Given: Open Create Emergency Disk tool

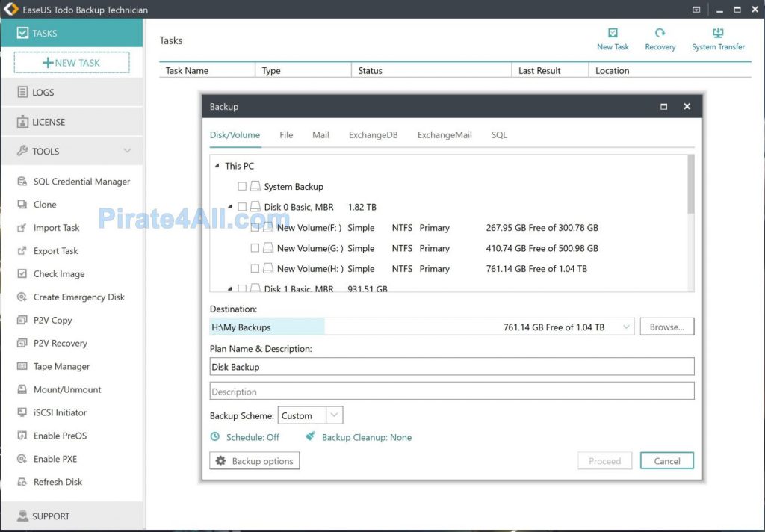Looking at the screenshot, I should click(78, 297).
